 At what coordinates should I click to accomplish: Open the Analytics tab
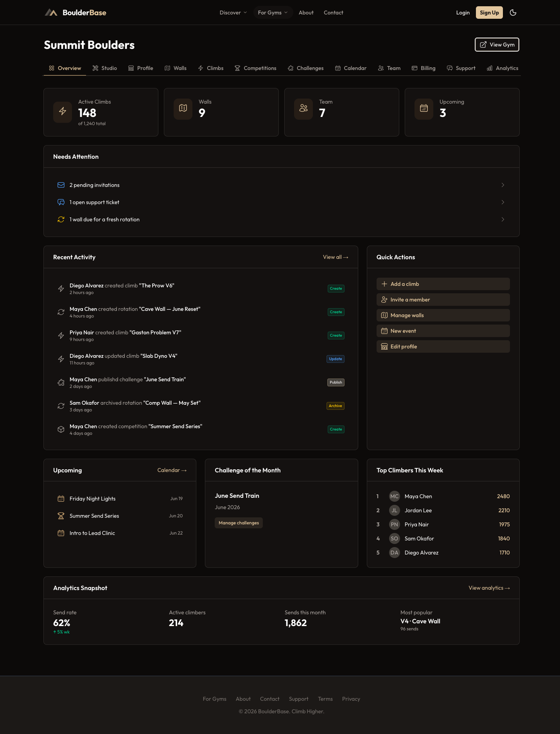[503, 68]
